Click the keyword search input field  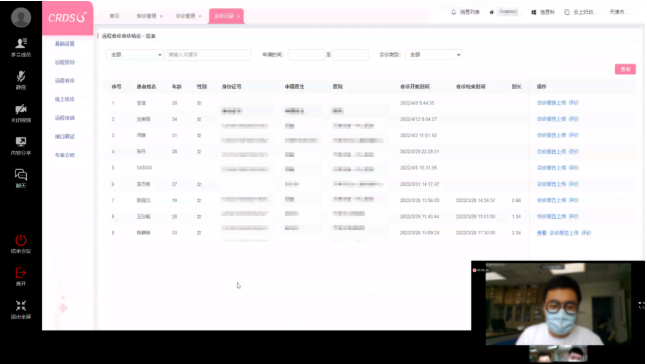pyautogui.click(x=208, y=54)
